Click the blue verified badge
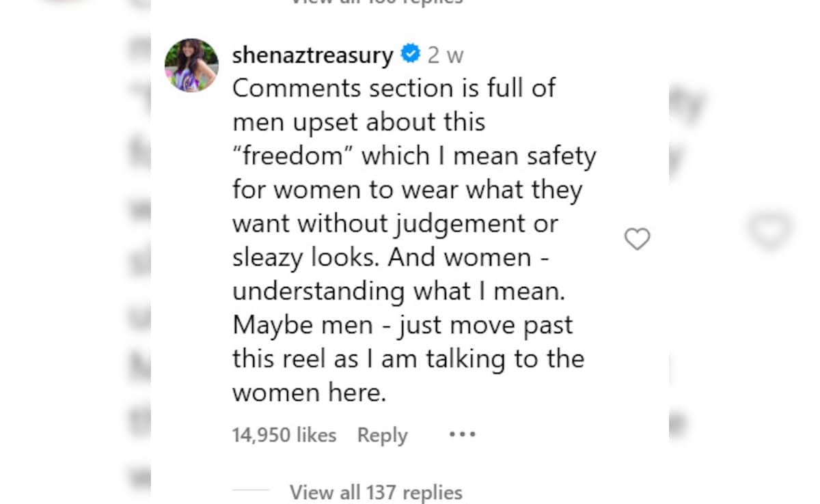Screen dimensions: 820x504 [x=410, y=54]
